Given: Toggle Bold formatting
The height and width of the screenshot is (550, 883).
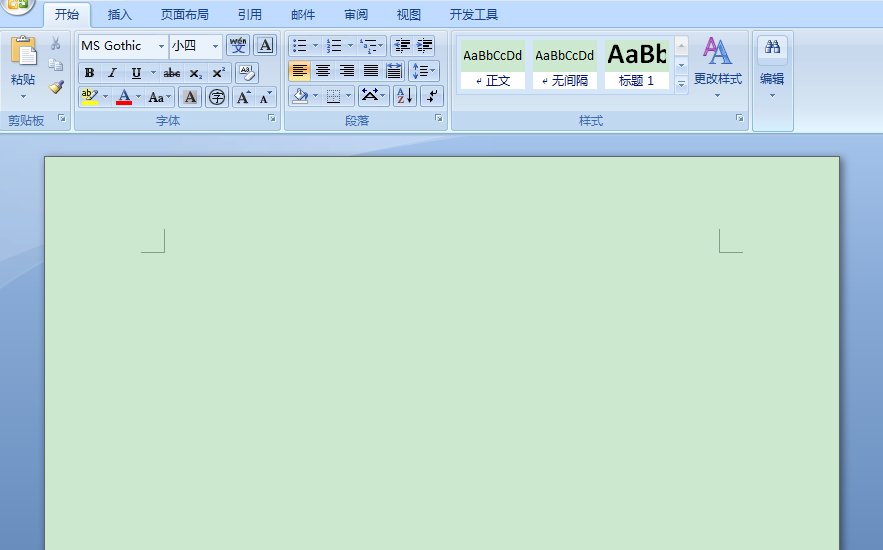Looking at the screenshot, I should coord(89,73).
